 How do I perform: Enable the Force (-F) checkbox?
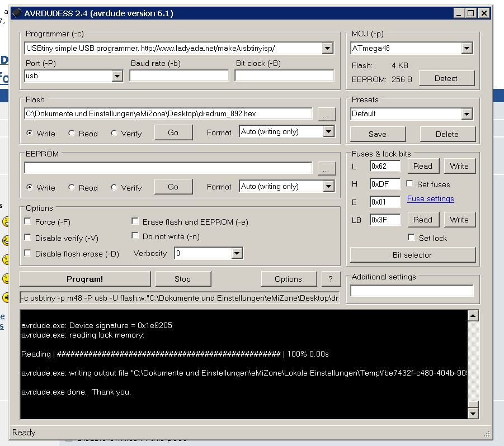[x=28, y=222]
